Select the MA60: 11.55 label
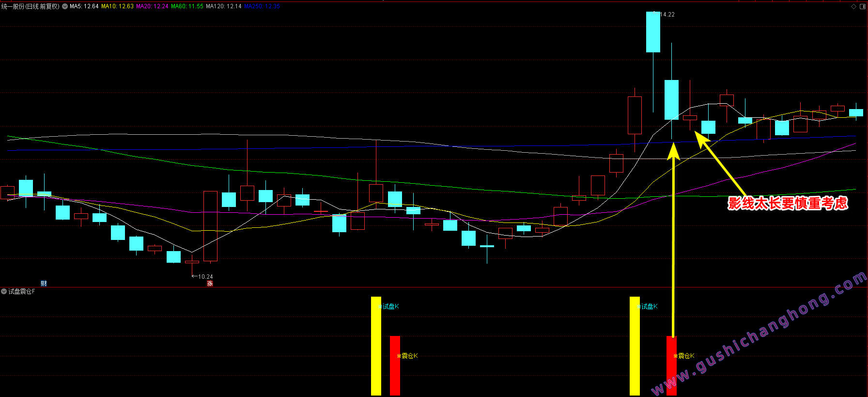This screenshot has height=397, width=868. (187, 6)
